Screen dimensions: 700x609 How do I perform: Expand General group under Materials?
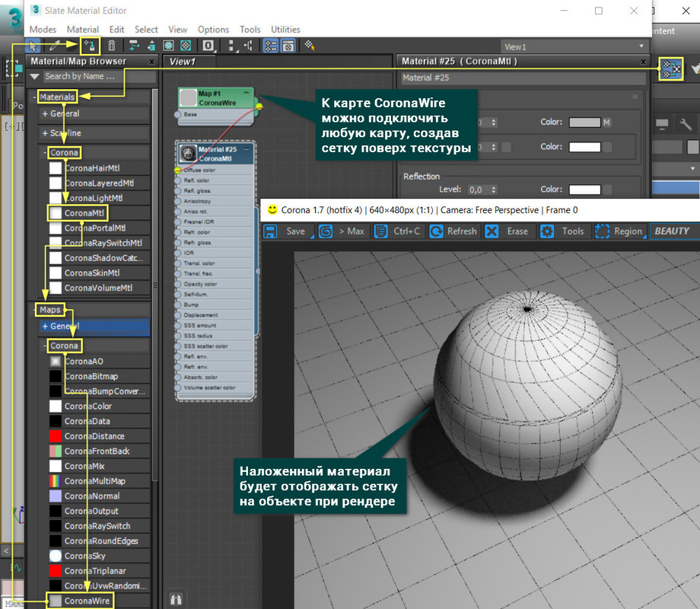click(45, 114)
